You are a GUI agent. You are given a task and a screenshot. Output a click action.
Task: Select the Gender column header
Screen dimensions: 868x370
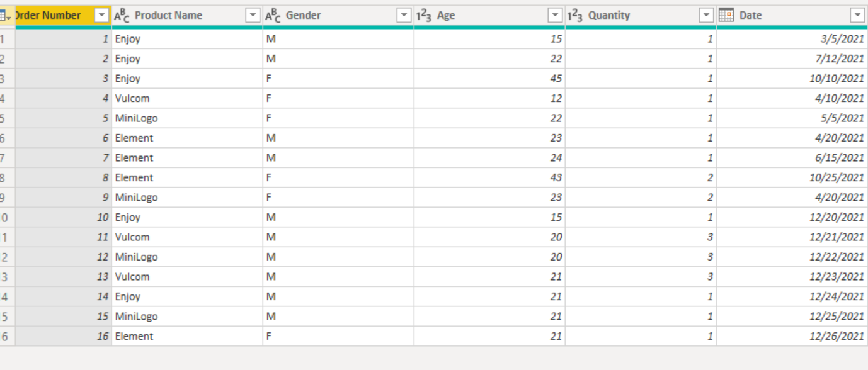[x=338, y=16]
